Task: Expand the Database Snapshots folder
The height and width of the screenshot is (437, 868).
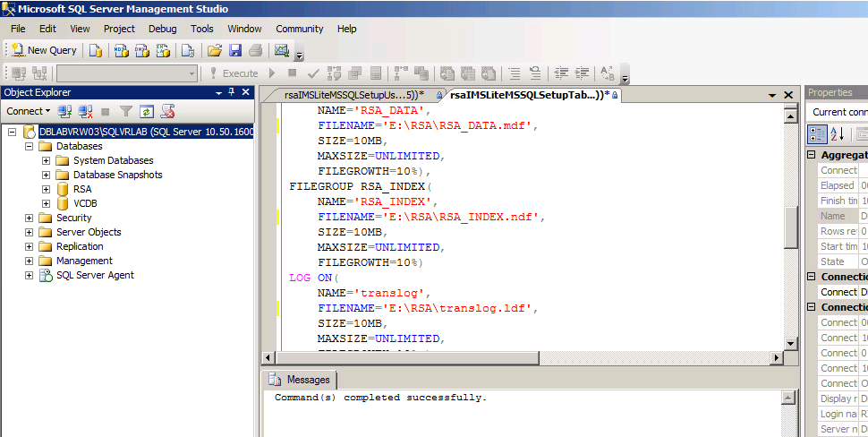Action: coord(46,175)
